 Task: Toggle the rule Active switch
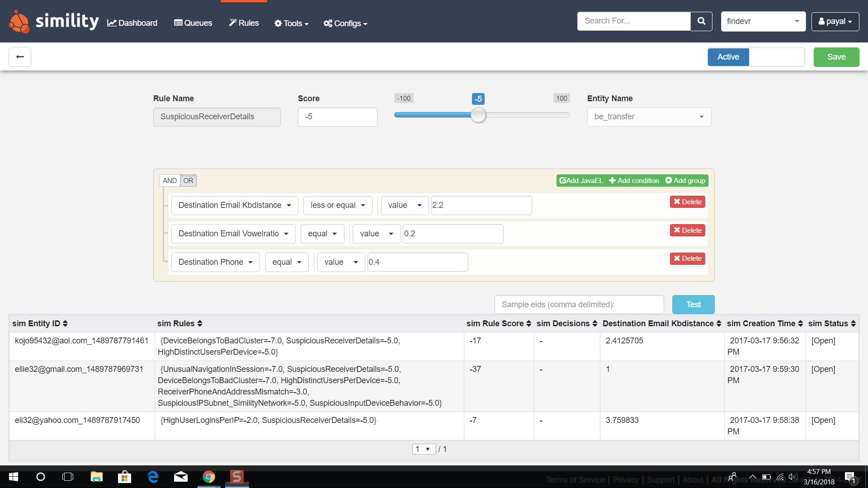(x=756, y=57)
